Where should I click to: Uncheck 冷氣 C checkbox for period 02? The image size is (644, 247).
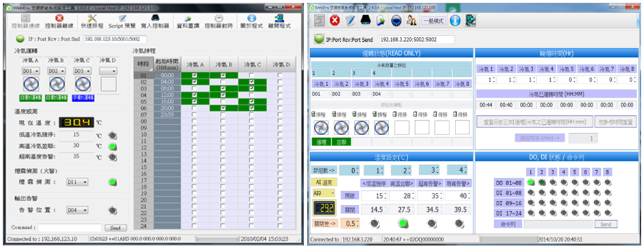[x=251, y=82]
